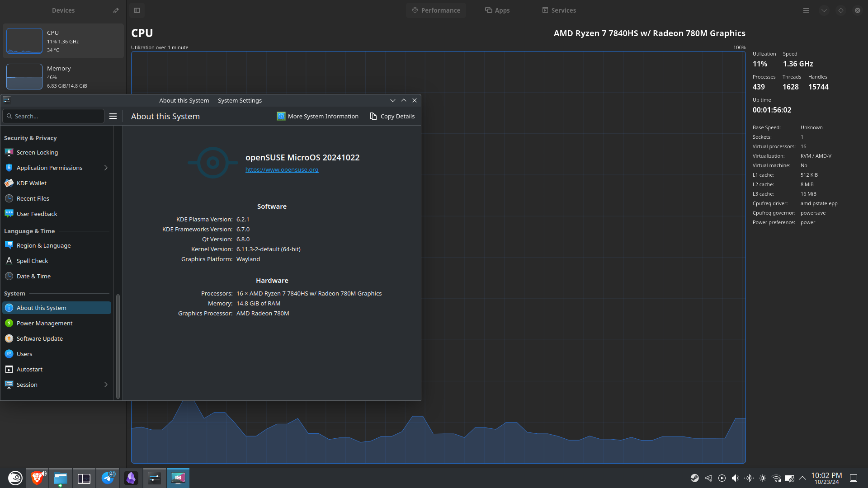Open the volume control tray icon
The width and height of the screenshot is (868, 488).
(735, 478)
